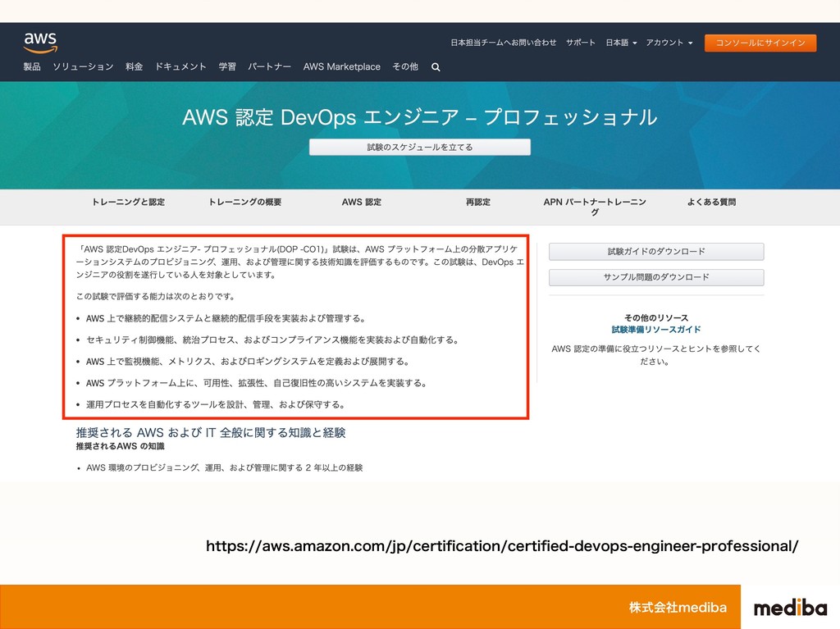Click AWS 認定の準備に役立つ description text
The width and height of the screenshot is (840, 629).
click(x=656, y=355)
